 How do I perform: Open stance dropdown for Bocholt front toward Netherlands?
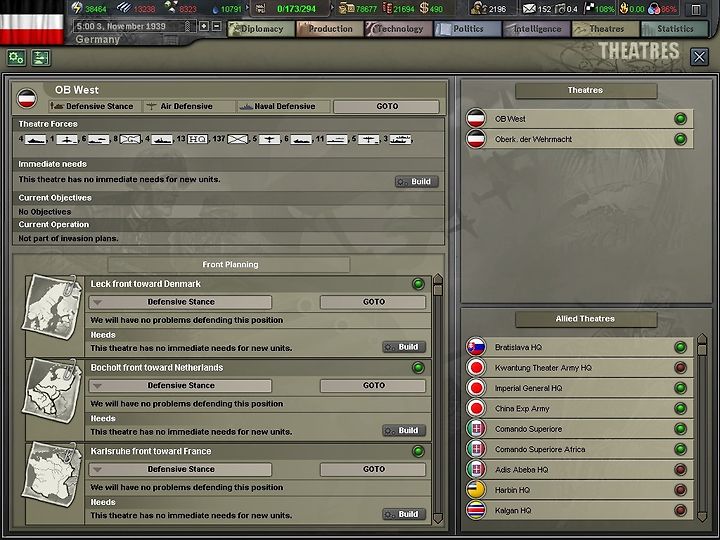(x=180, y=385)
